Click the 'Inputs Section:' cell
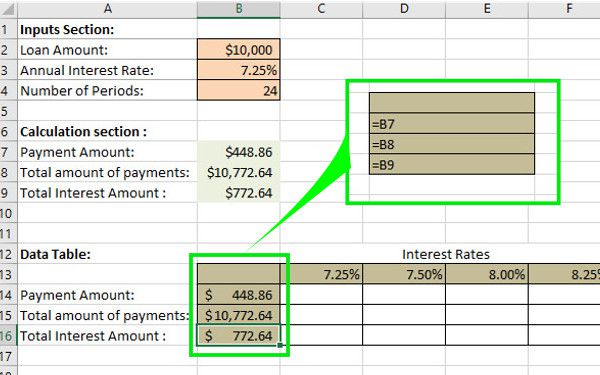 [108, 29]
